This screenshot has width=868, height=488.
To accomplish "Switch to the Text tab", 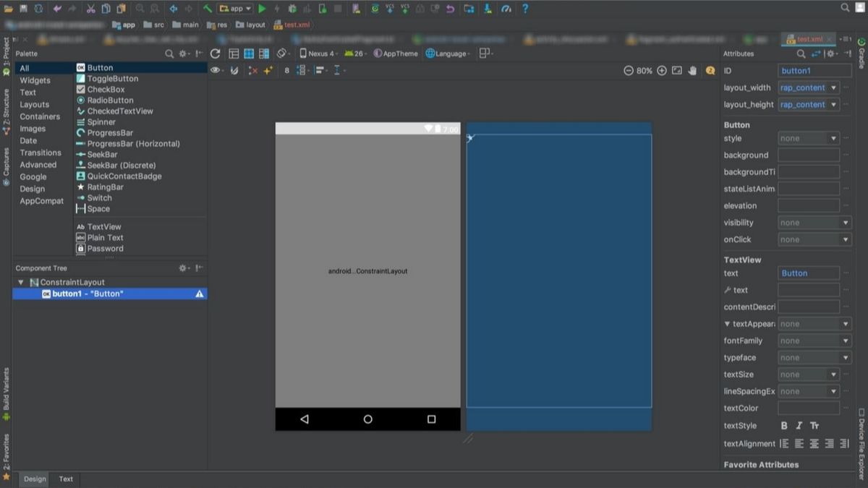I will tap(66, 479).
